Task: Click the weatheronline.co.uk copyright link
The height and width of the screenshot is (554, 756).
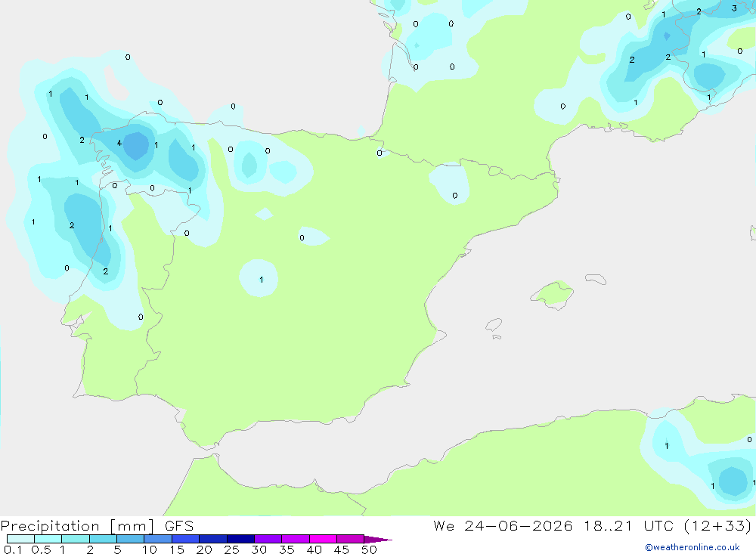Action: click(692, 547)
